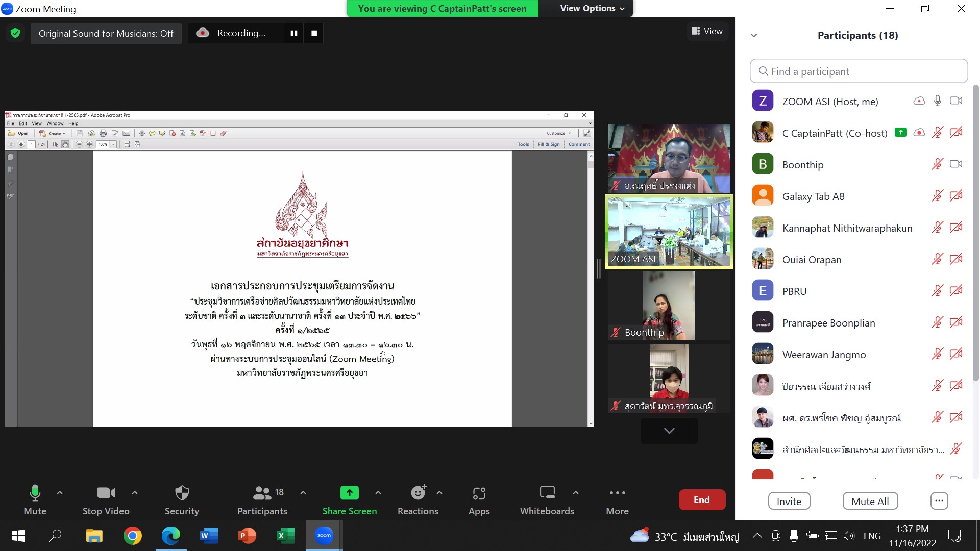This screenshot has height=551, width=980.
Task: Open share options arrow beside Share Screen
Action: [378, 493]
